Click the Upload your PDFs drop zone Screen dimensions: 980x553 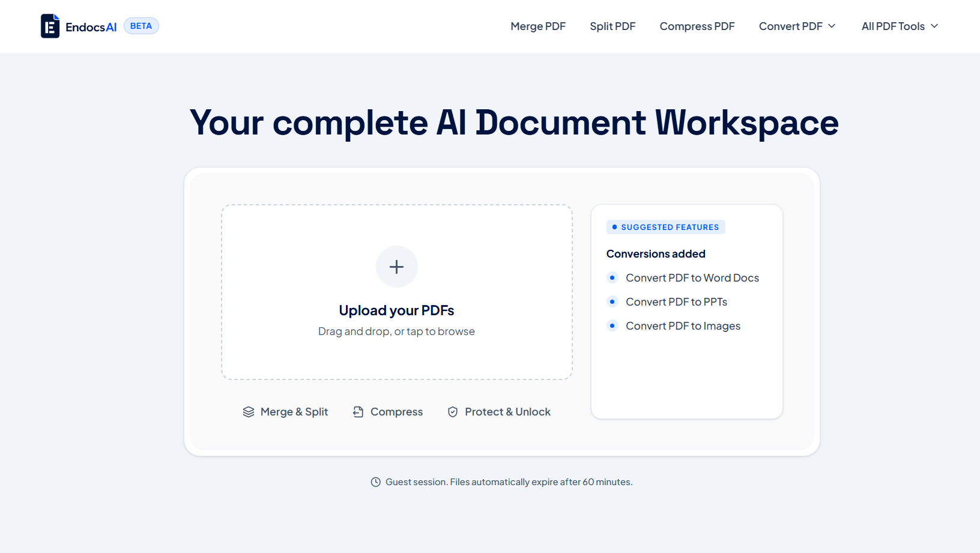click(397, 292)
